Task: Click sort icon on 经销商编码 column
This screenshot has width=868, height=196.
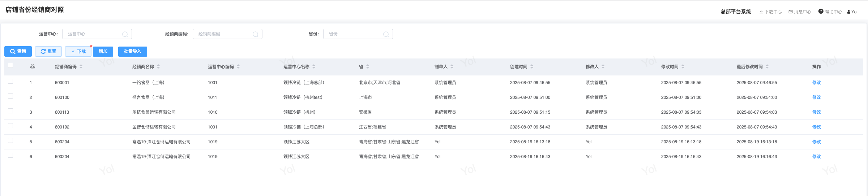Action: [81, 67]
